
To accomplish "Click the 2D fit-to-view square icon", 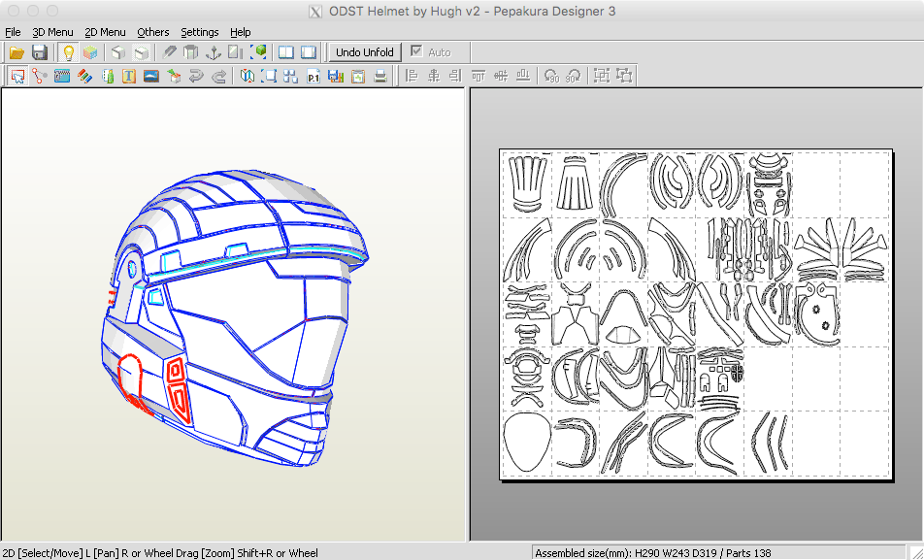I will click(269, 76).
